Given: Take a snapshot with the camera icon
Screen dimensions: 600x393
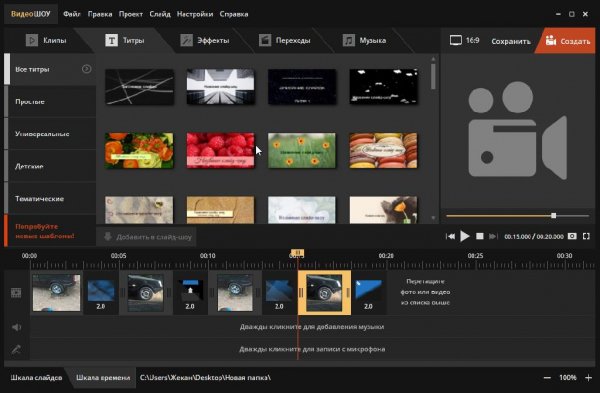Looking at the screenshot, I should click(x=572, y=236).
